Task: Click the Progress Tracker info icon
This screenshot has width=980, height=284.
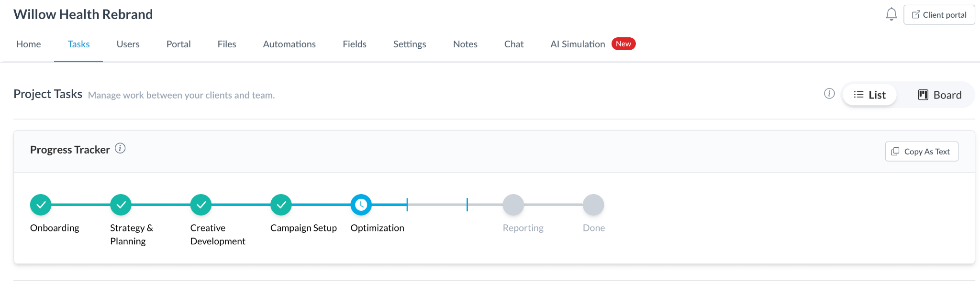Action: [x=120, y=149]
